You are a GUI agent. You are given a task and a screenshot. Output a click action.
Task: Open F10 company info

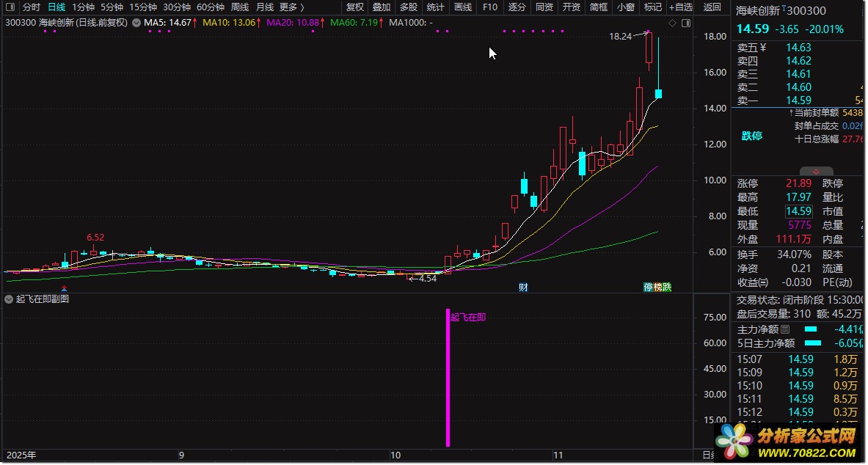tap(490, 7)
